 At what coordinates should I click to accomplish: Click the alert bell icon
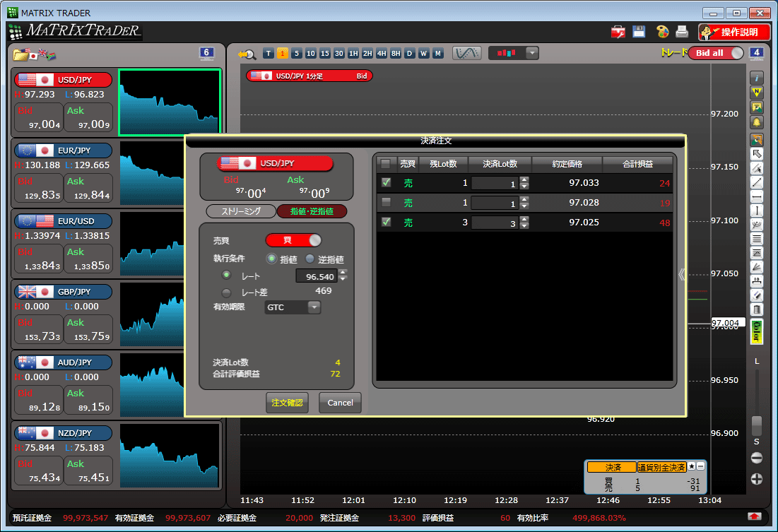[756, 122]
